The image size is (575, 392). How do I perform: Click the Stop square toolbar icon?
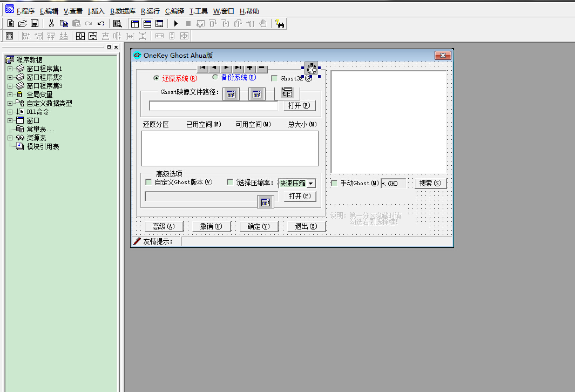click(x=188, y=24)
